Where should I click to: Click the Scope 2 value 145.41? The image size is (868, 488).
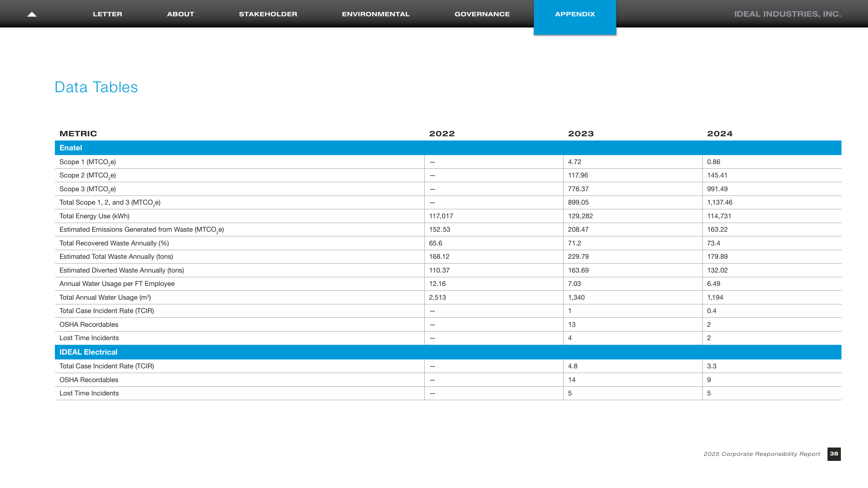click(717, 175)
